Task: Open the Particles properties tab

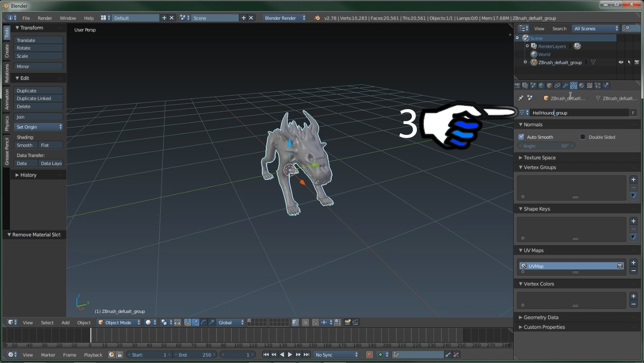Action: coord(598,86)
